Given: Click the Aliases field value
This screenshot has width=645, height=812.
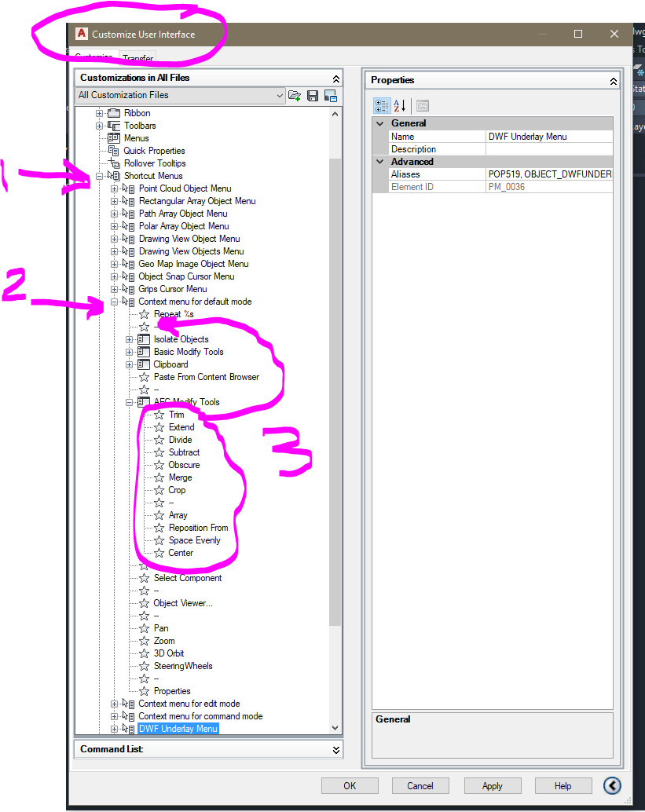Looking at the screenshot, I should coord(549,174).
